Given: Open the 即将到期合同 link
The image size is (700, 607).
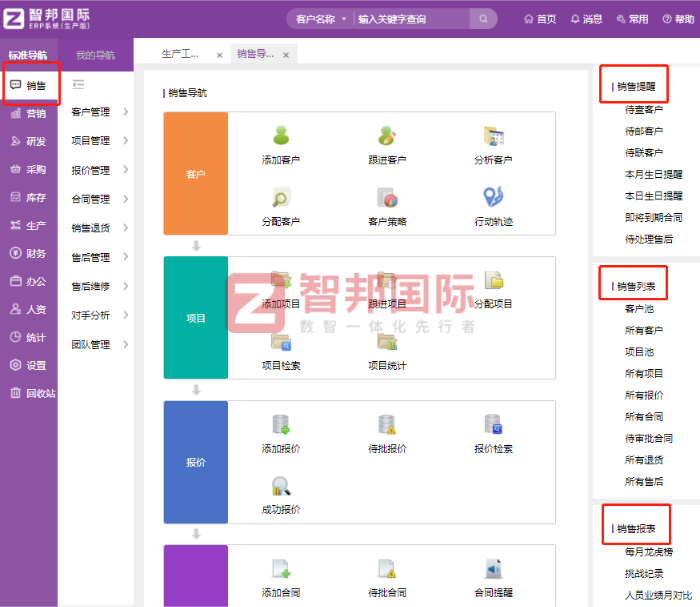Looking at the screenshot, I should 654,217.
